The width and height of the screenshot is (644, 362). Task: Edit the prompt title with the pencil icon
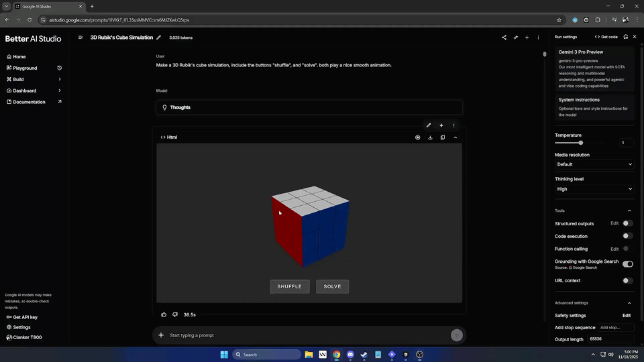[159, 38]
